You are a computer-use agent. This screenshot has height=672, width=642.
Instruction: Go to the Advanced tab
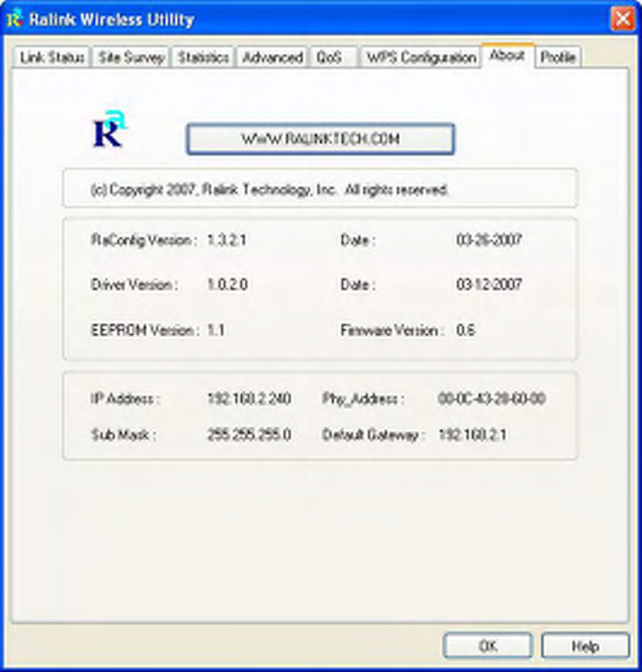273,57
